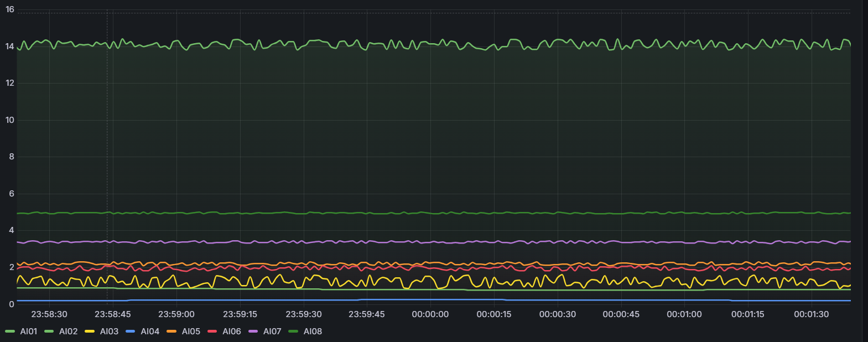The width and height of the screenshot is (868, 342).
Task: Click the AI08 legend label text
Action: point(313,331)
